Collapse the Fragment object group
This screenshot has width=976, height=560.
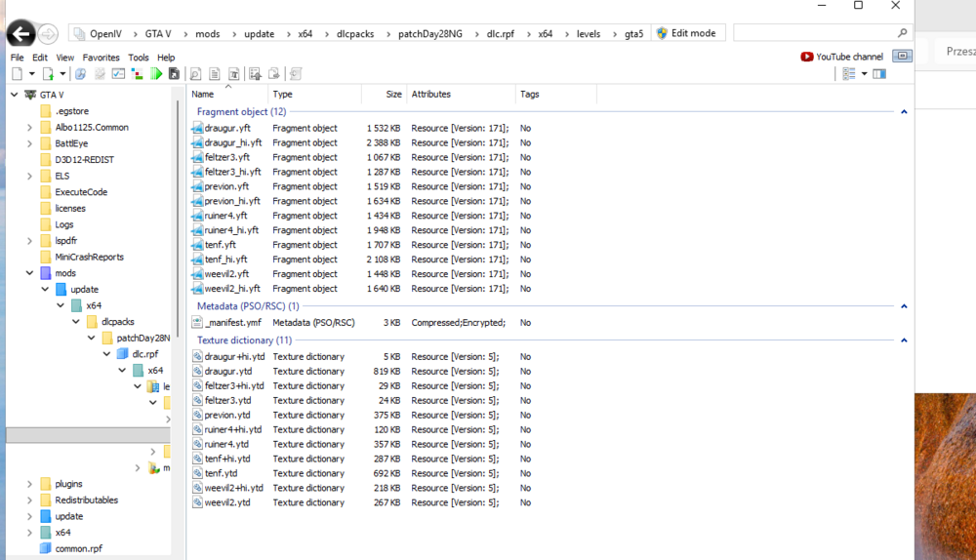(904, 112)
